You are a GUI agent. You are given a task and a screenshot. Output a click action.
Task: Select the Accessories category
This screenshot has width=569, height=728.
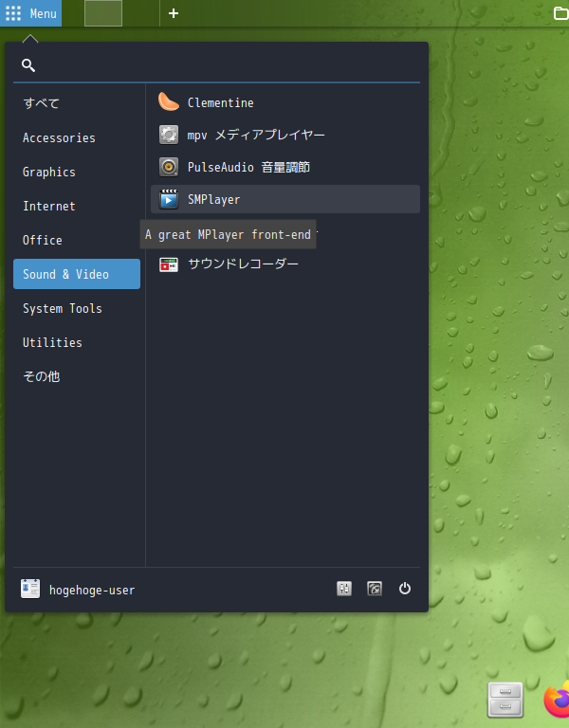(77, 137)
